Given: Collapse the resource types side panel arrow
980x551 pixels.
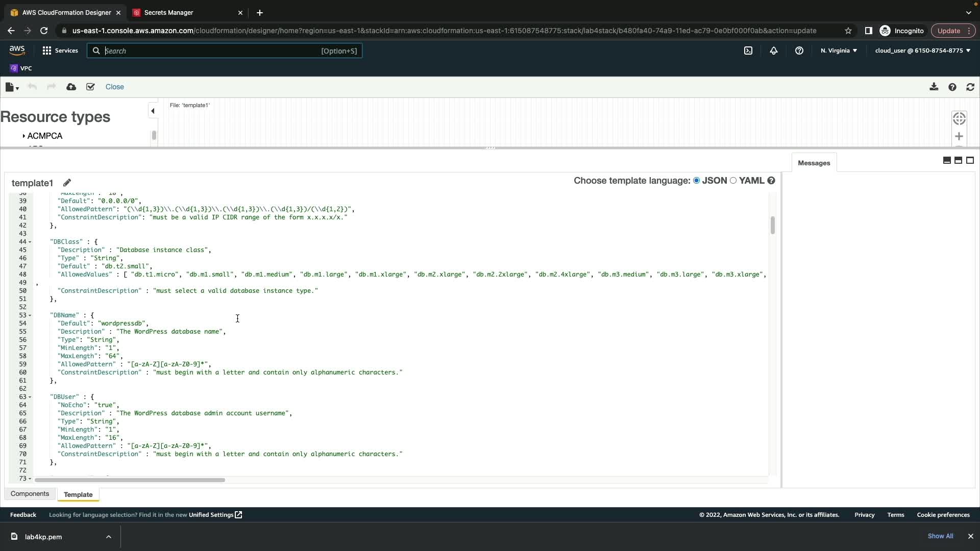Looking at the screenshot, I should pyautogui.click(x=153, y=111).
